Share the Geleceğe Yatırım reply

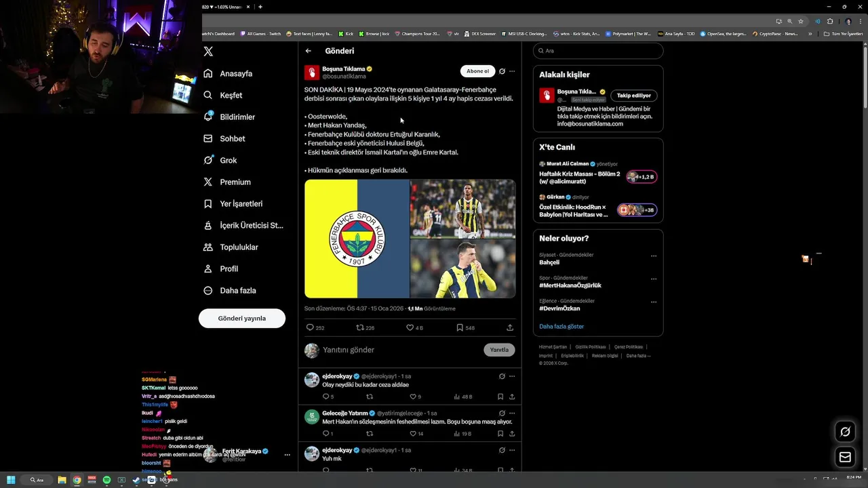[512, 434]
